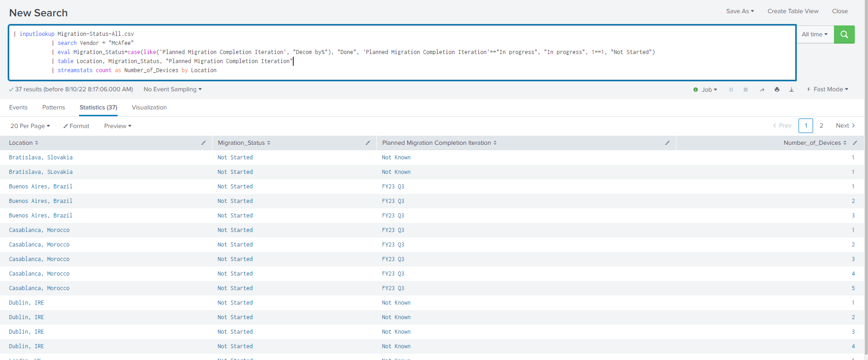Viewport: 868px width, 360px height.
Task: Sort by Planned Migration Completion Iteration
Action: pyautogui.click(x=439, y=143)
